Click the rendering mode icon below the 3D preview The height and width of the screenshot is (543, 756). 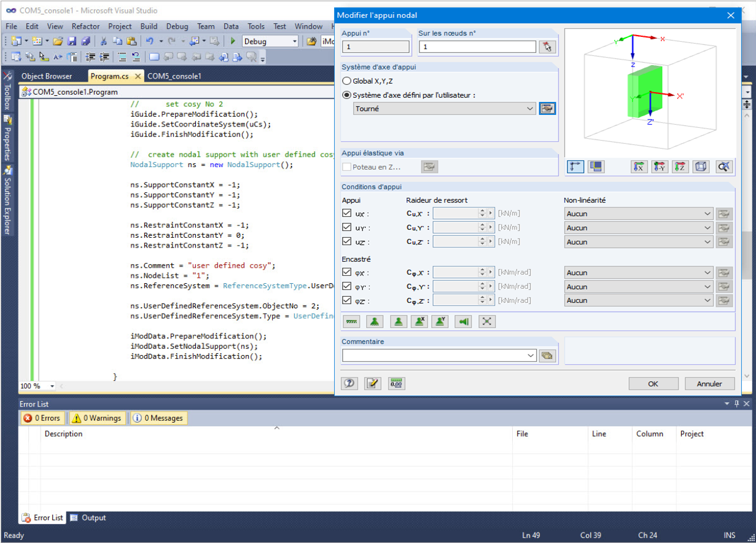tap(596, 166)
